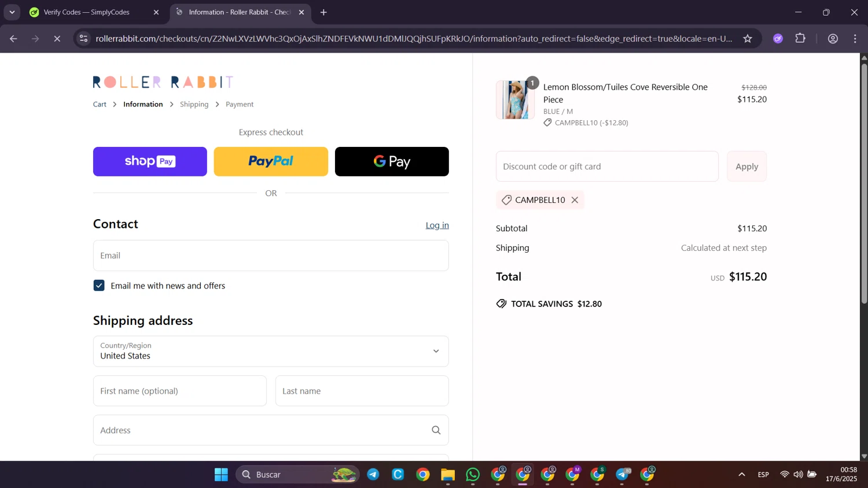Click the Total $115.20 amount

748,277
